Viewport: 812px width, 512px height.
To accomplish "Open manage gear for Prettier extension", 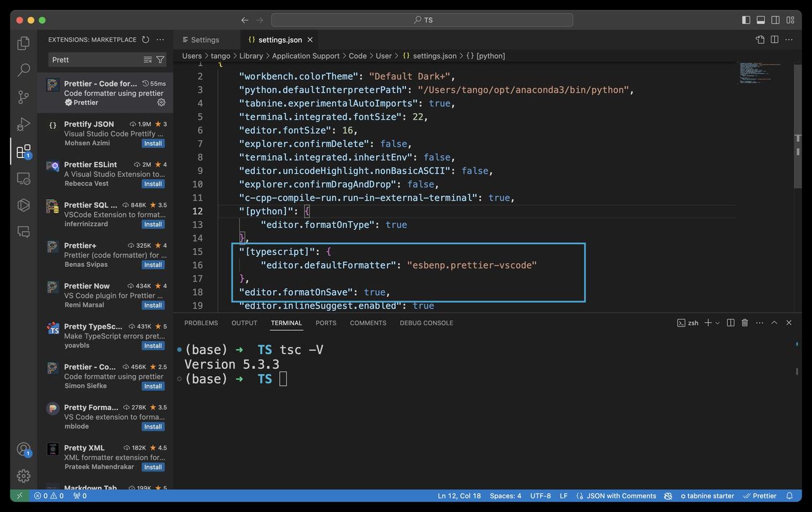I will (x=161, y=103).
